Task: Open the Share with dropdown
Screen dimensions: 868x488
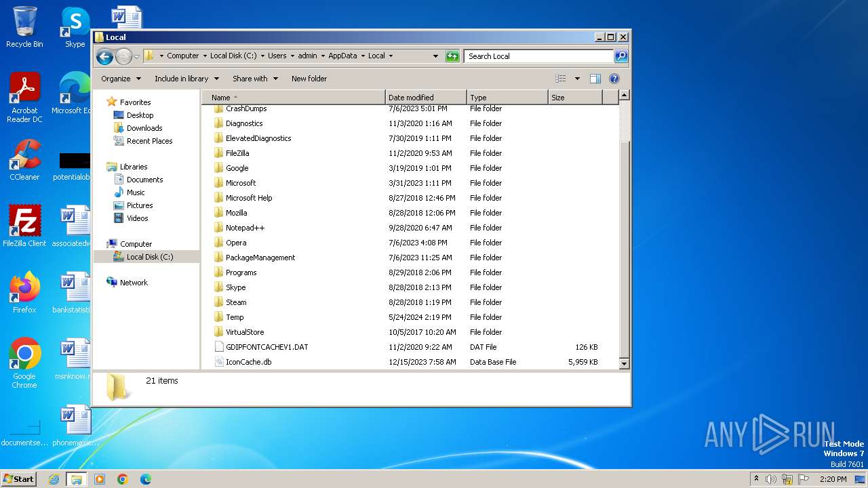Action: click(x=255, y=79)
